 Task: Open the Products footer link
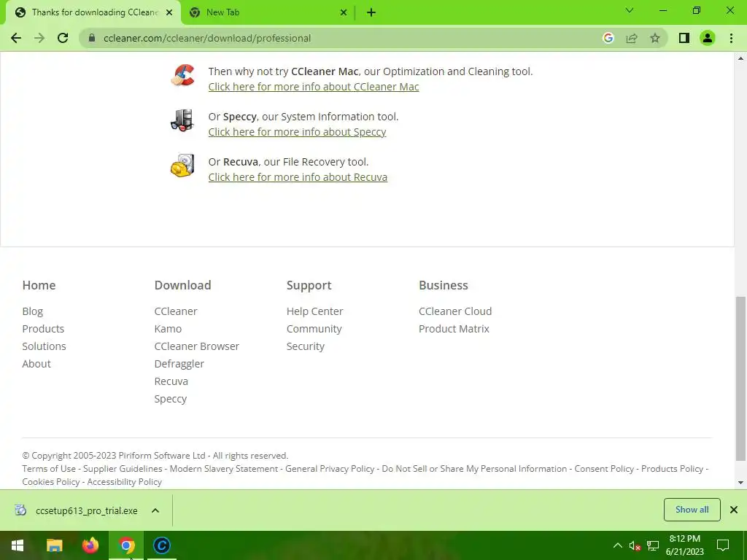click(43, 329)
